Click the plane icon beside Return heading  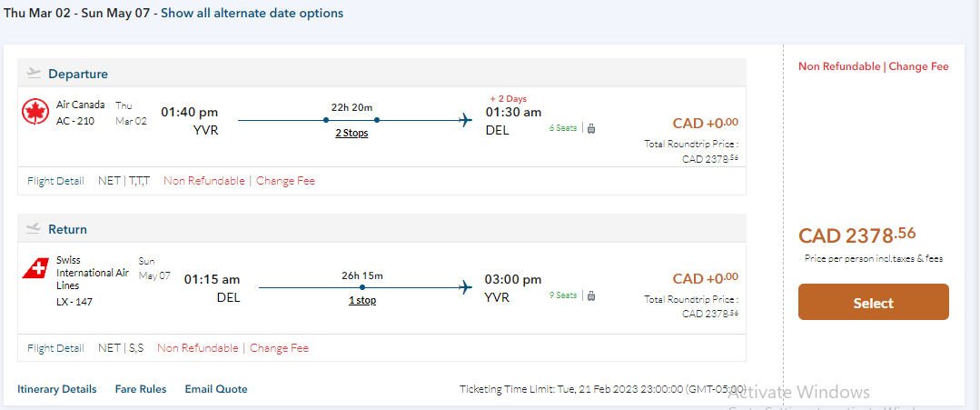pyautogui.click(x=35, y=228)
